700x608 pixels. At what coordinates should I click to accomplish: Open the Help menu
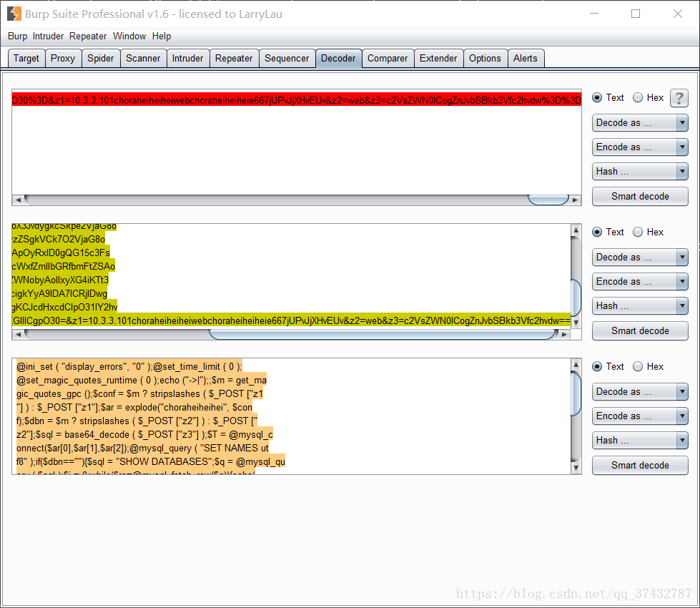pos(162,36)
